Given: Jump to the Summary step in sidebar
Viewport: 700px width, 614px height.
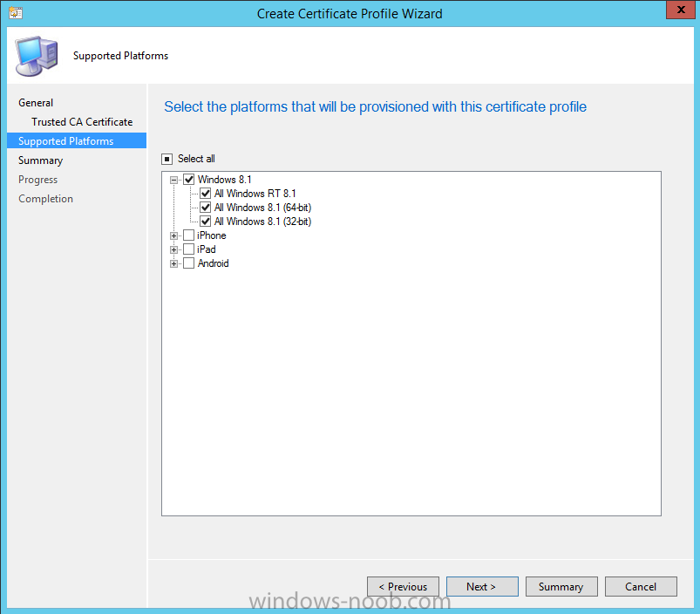Looking at the screenshot, I should 41,160.
